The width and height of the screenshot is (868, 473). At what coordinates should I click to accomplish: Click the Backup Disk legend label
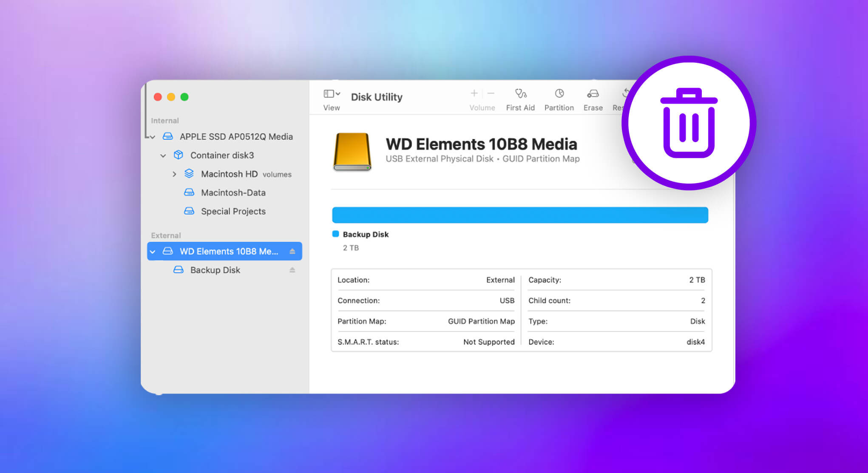(x=366, y=234)
